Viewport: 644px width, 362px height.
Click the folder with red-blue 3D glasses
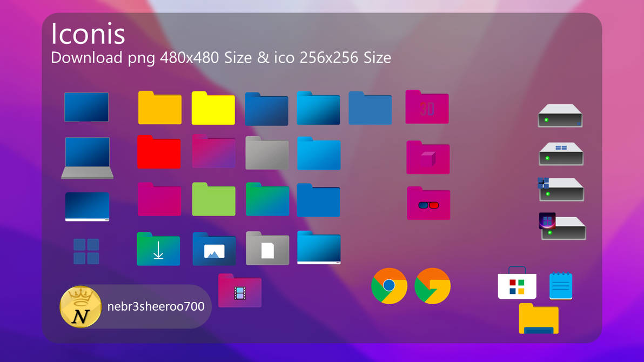tap(428, 203)
